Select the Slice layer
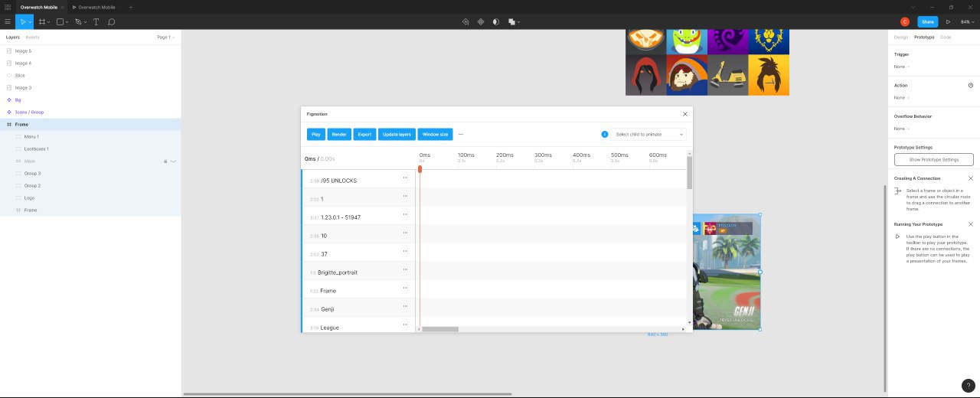The image size is (980, 398). coord(90,75)
